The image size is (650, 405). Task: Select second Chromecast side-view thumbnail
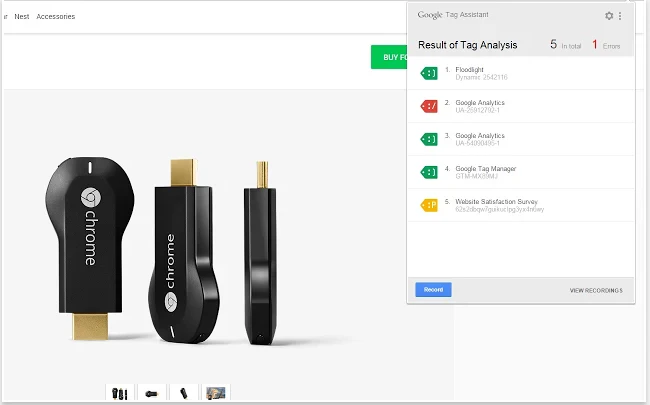tap(152, 393)
